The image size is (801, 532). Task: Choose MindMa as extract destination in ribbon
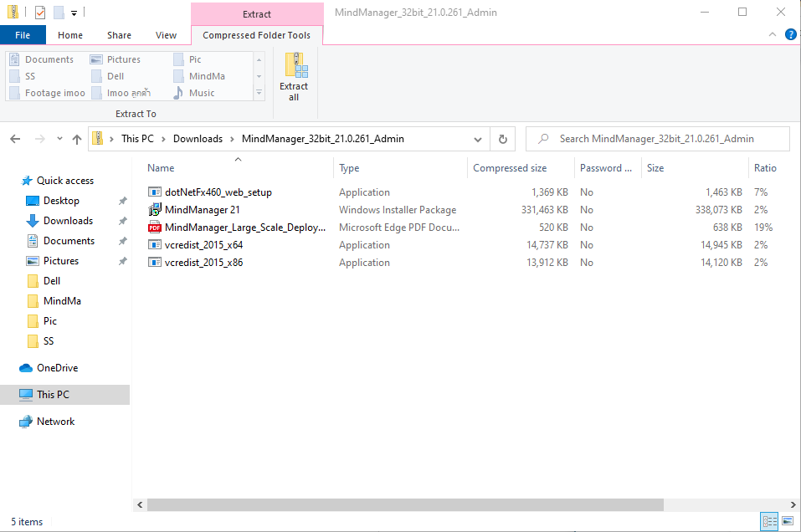click(x=199, y=76)
